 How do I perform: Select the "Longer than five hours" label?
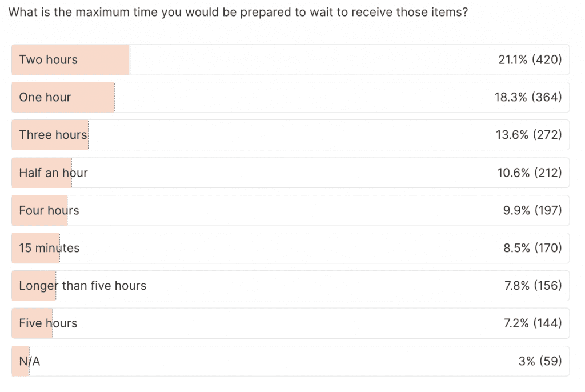pyautogui.click(x=83, y=286)
